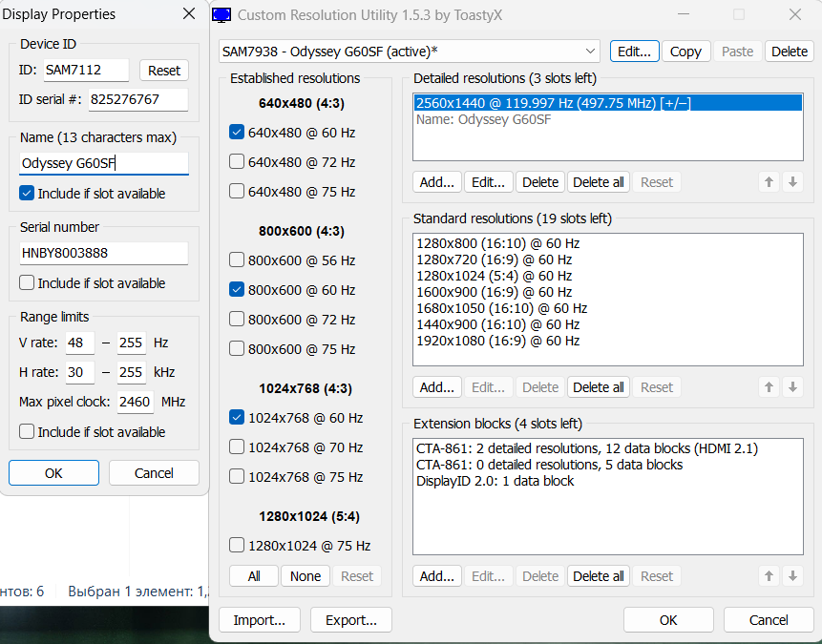The image size is (822, 644).
Task: Move detailed resolution up with arrow
Action: coord(769,182)
